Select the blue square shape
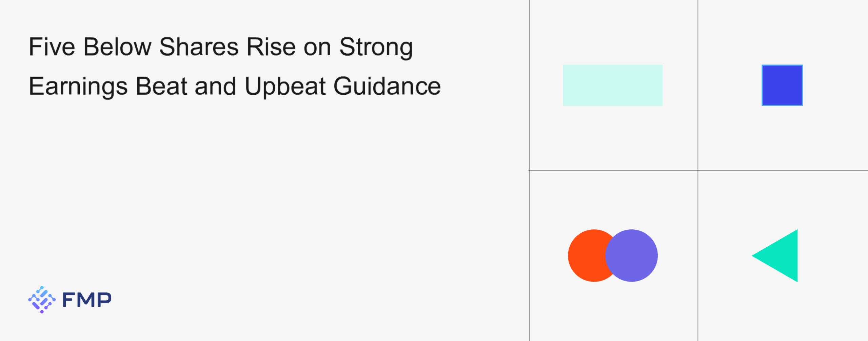This screenshot has width=868, height=341. [x=782, y=85]
